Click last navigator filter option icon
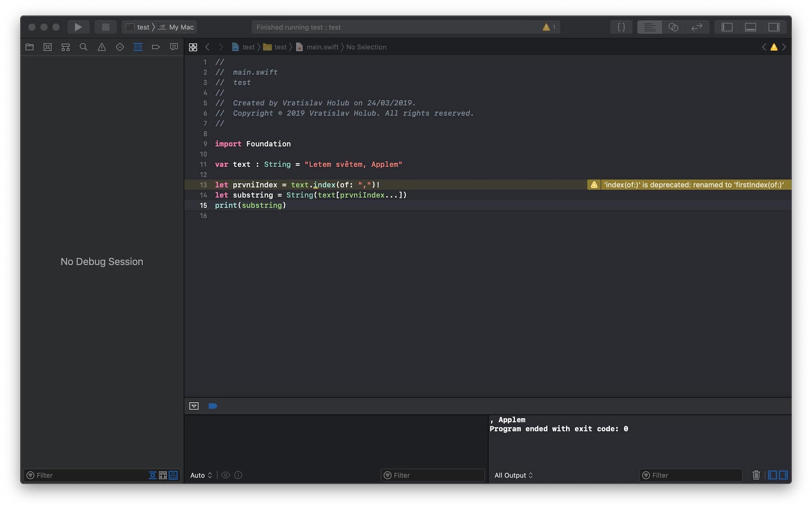 pyautogui.click(x=173, y=475)
